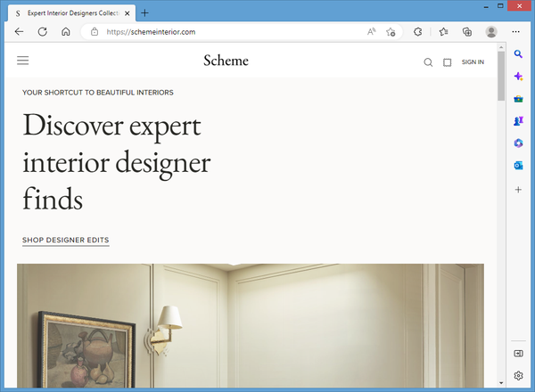Screen dimensions: 535x392
Task: Open the Scheme hamburger menu
Action: coord(23,61)
